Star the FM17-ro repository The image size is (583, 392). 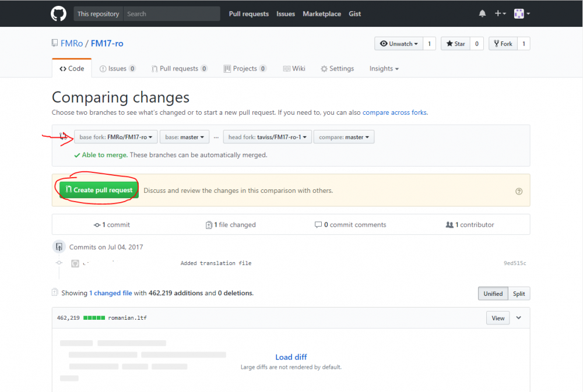click(x=455, y=44)
